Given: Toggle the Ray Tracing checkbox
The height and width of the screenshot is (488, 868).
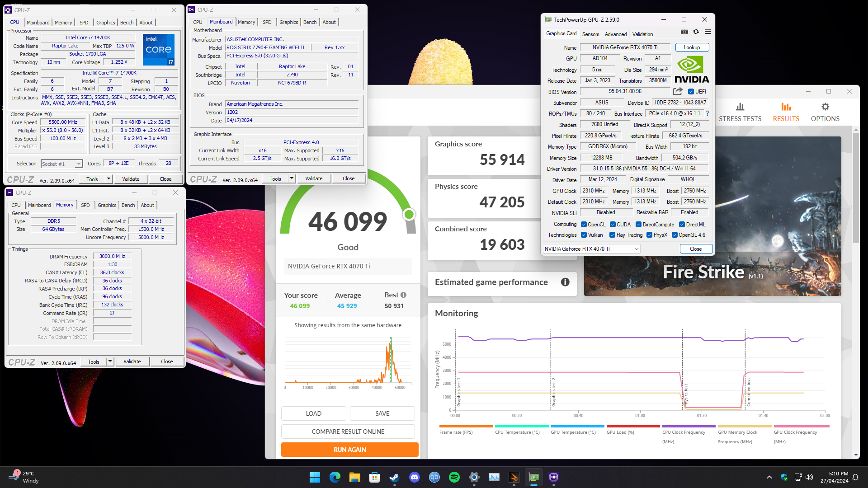Looking at the screenshot, I should tap(612, 235).
